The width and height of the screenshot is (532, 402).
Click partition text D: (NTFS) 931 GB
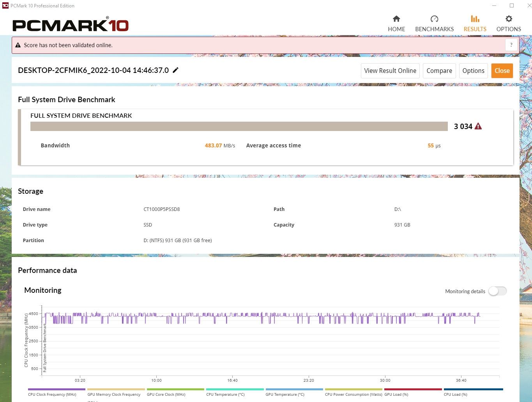tap(178, 241)
